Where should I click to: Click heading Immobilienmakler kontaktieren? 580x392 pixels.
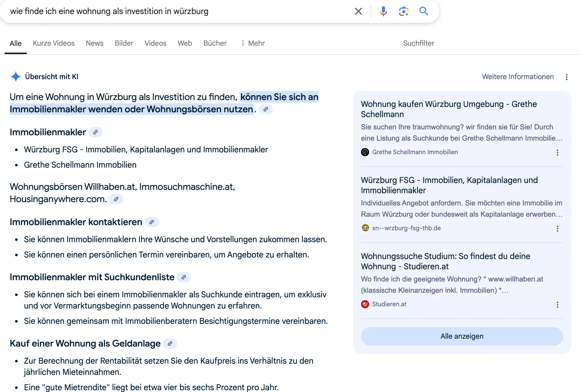(76, 222)
